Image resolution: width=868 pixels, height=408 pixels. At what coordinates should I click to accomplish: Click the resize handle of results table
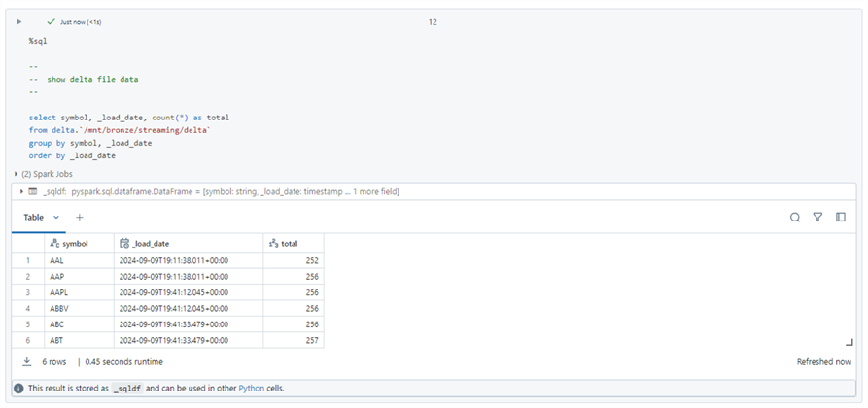pos(849,342)
